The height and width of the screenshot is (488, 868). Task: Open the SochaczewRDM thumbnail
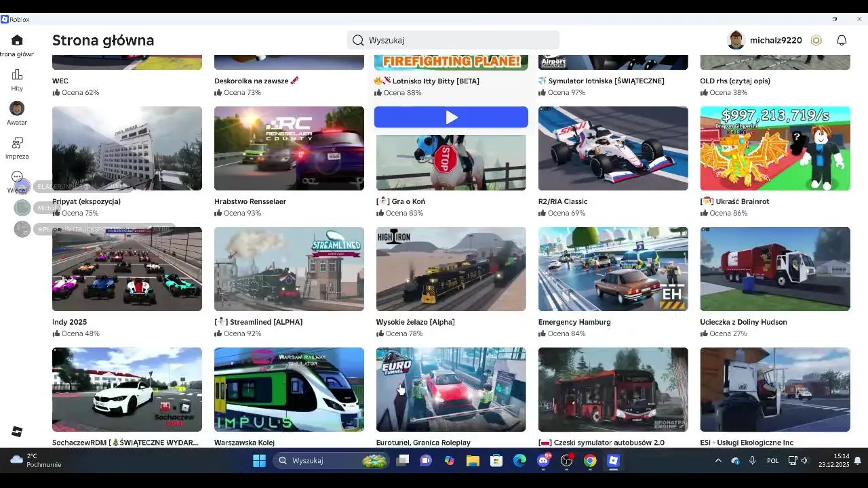(127, 390)
